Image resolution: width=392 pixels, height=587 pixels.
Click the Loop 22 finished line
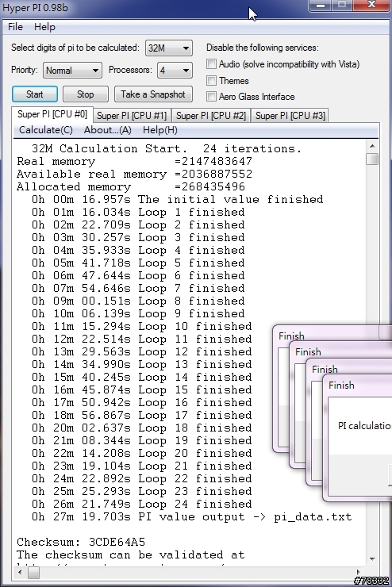click(142, 479)
